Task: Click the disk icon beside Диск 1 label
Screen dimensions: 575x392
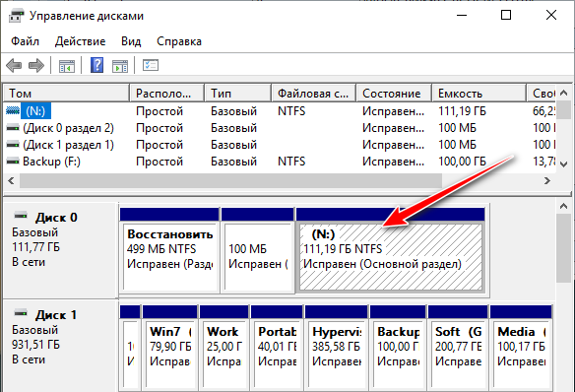Action: click(21, 313)
